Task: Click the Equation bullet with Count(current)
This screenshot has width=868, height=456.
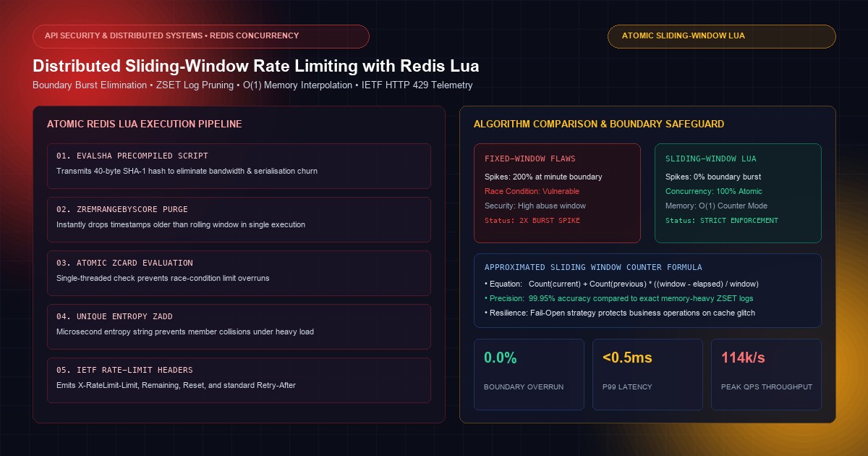Action: pos(621,284)
